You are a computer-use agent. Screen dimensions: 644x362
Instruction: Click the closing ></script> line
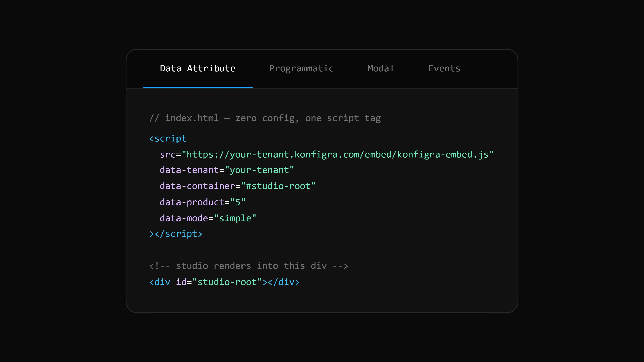(x=176, y=234)
